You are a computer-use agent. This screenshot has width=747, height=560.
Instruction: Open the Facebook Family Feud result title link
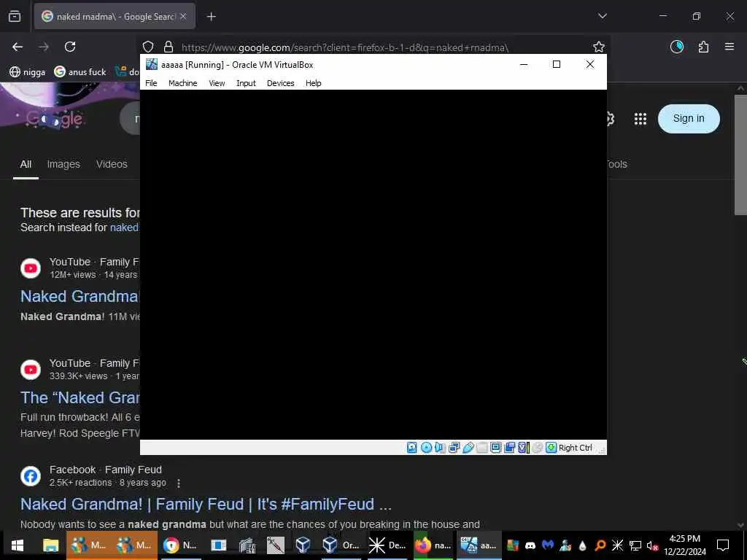click(206, 505)
